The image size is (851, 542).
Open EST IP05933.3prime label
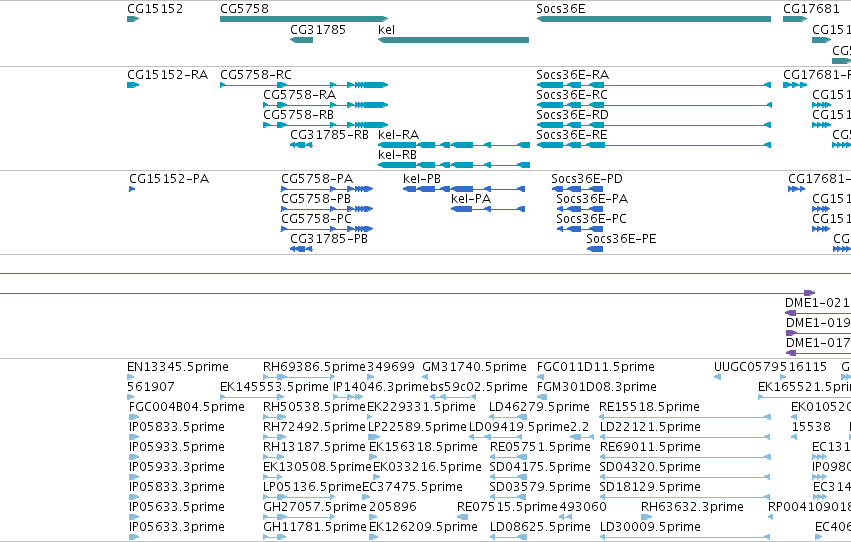[177, 468]
